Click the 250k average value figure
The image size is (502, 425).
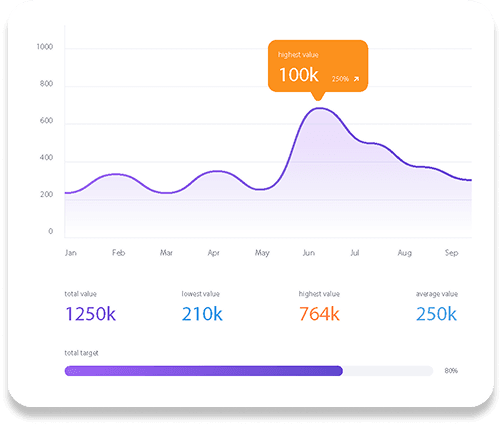436,314
